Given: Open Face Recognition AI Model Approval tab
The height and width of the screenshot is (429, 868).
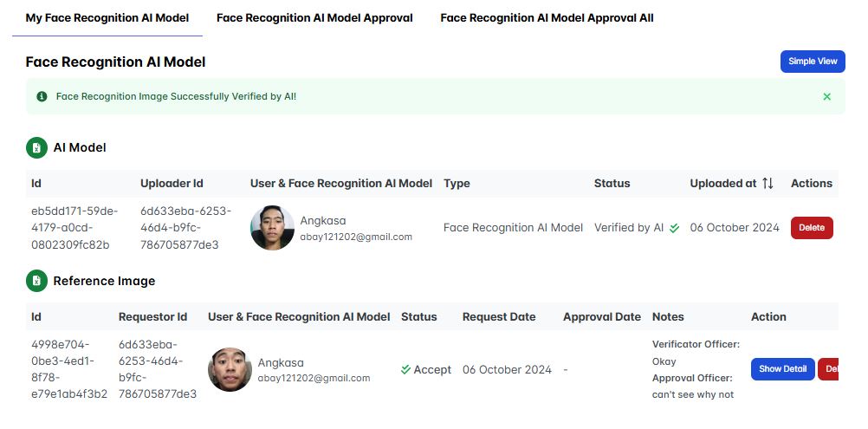Looking at the screenshot, I should click(314, 17).
